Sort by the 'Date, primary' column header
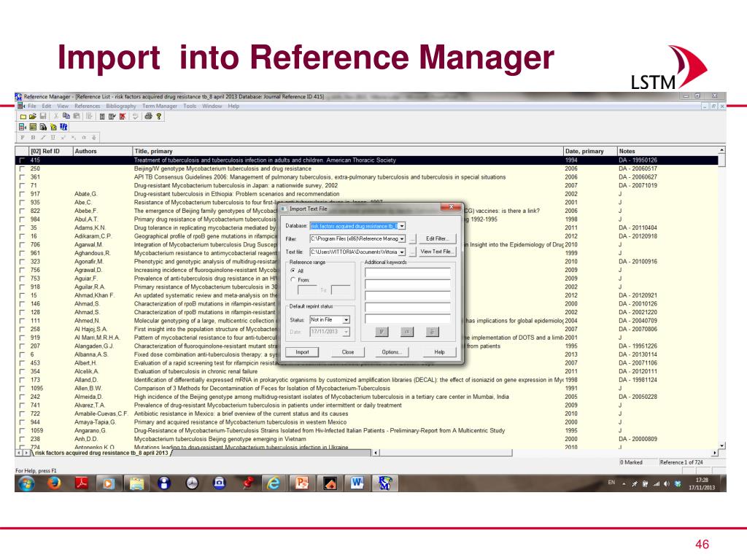This screenshot has height=560, width=747. click(589, 151)
